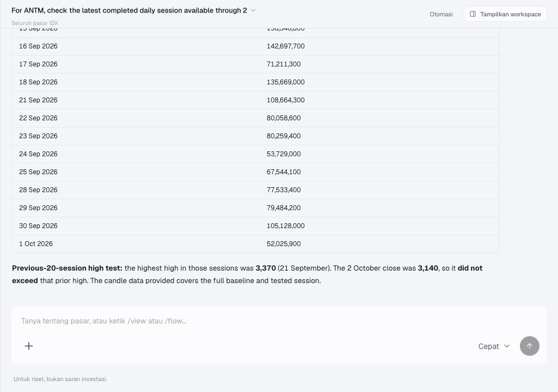Select the 105,128,000 volume cell
The height and width of the screenshot is (392, 558).
click(x=285, y=226)
